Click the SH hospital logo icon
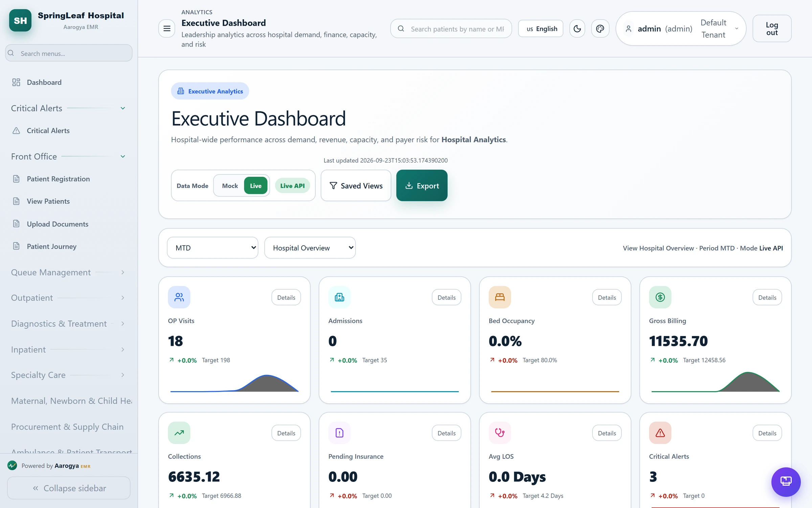812x508 pixels. click(20, 20)
